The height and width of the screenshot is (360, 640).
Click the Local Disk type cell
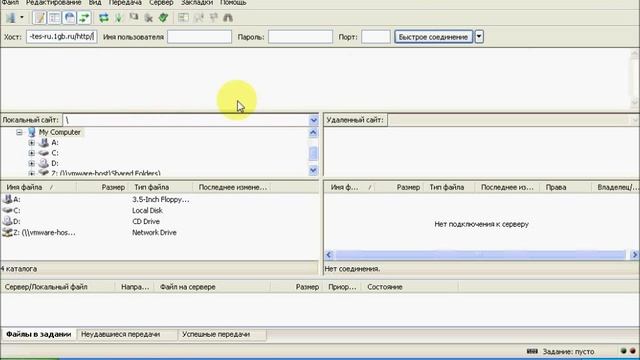(147, 210)
